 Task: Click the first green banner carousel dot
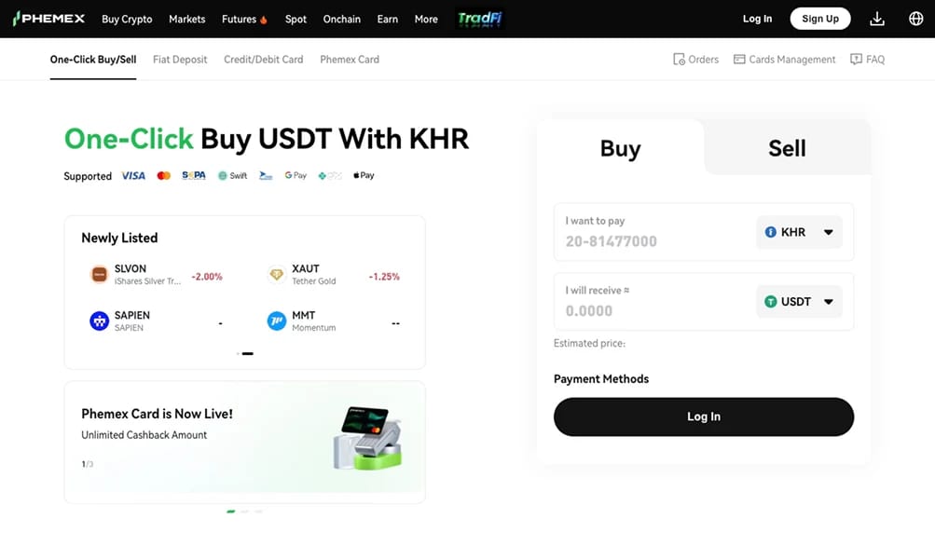pyautogui.click(x=231, y=512)
